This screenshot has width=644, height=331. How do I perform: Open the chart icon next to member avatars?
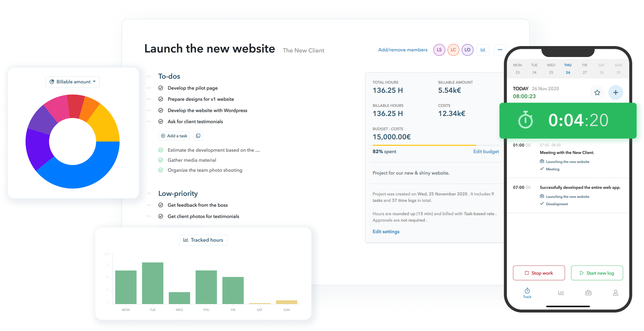pos(483,50)
